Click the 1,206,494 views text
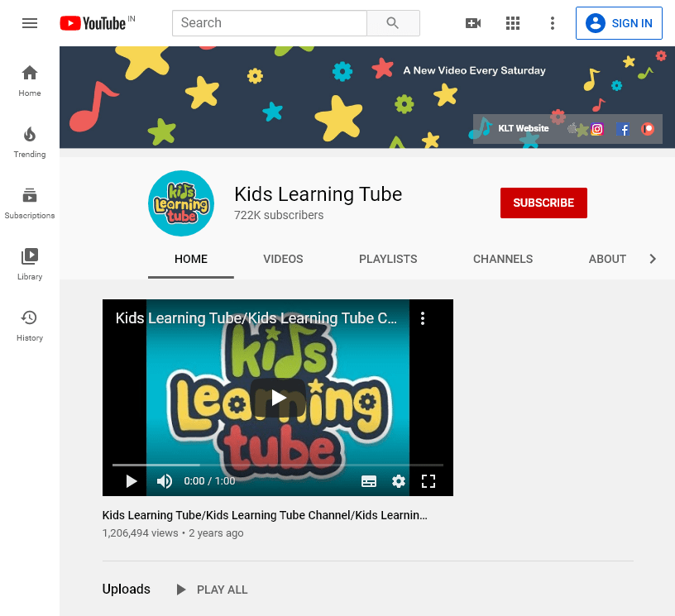Screen dimensions: 675x616 [140, 533]
